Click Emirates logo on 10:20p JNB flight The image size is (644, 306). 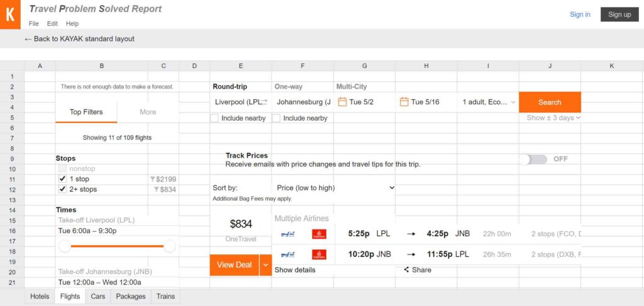click(x=319, y=254)
